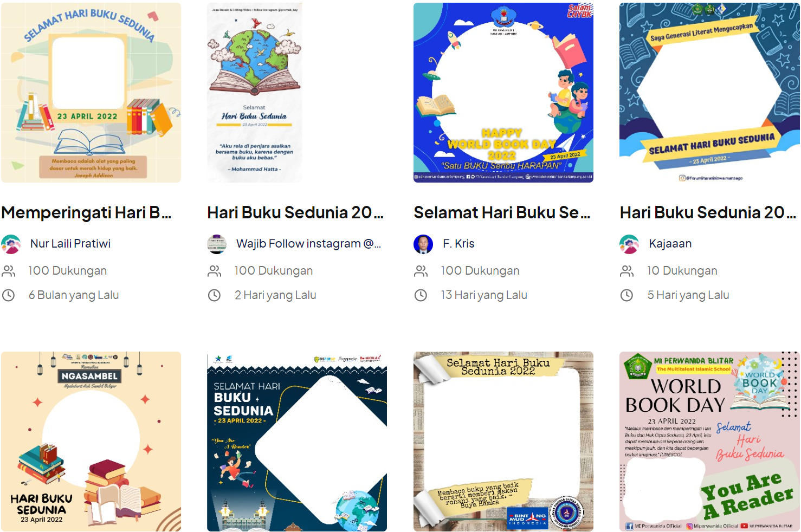Screen dimensions: 801x532
Task: Open the dark navy Selamat Hari Buku Sedunia frame
Action: (x=297, y=442)
